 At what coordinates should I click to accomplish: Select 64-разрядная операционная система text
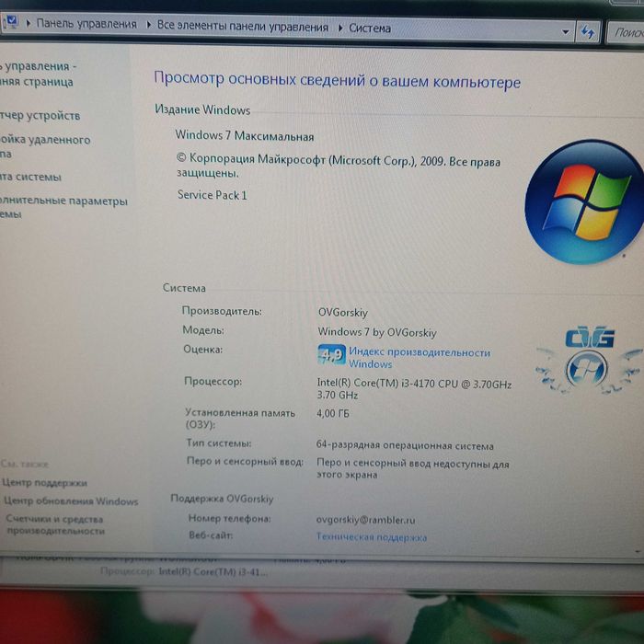(405, 445)
